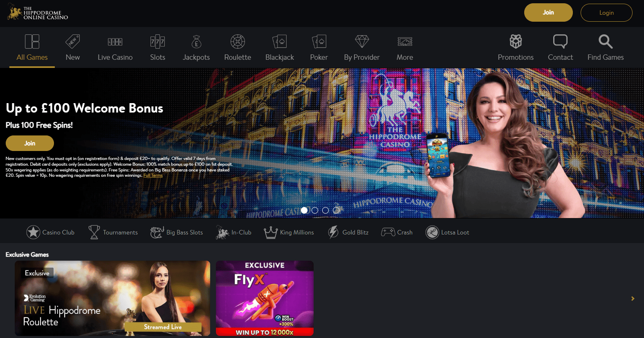Select the Jackpots menu label

click(196, 57)
